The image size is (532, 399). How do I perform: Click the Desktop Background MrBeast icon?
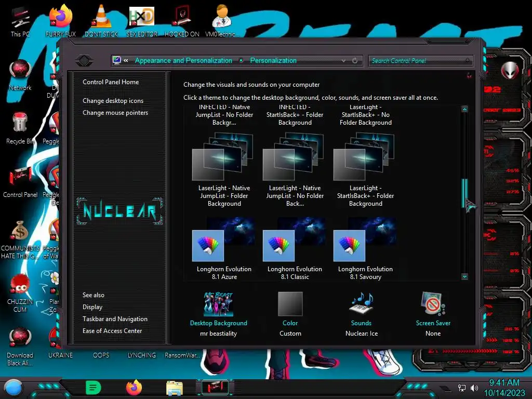pos(219,304)
